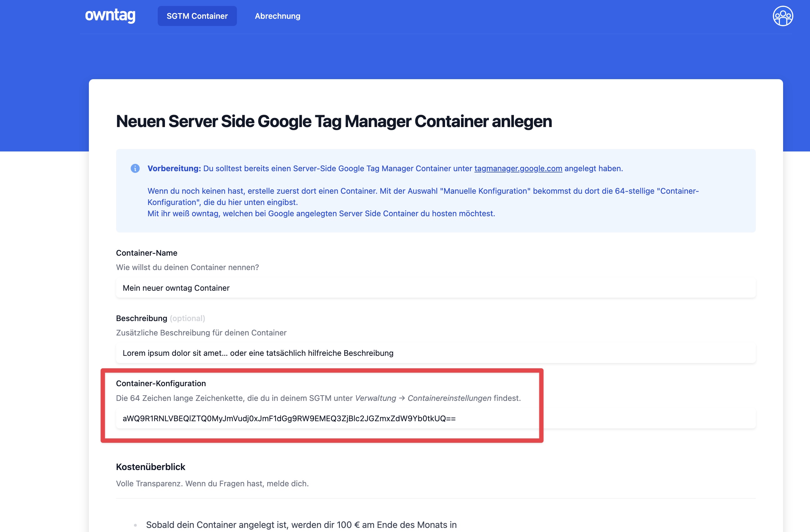Click the Beschreibung field label
The image size is (810, 532).
click(141, 318)
